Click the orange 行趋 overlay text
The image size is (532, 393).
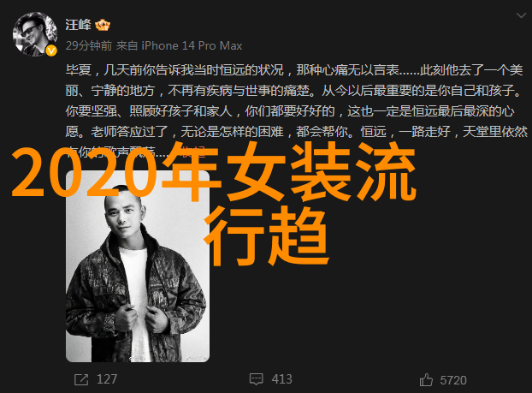pos(266,235)
